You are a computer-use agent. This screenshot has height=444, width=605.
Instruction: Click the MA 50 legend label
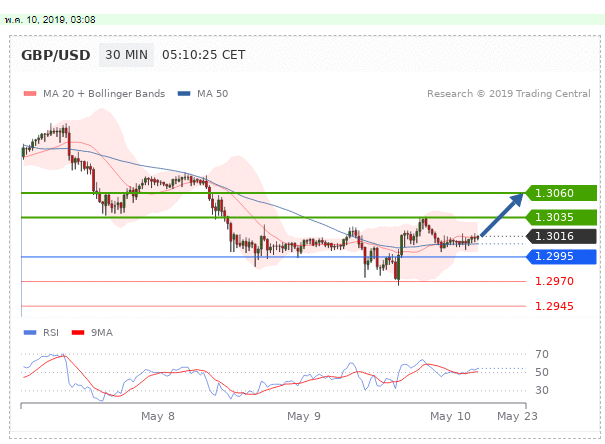pyautogui.click(x=213, y=93)
